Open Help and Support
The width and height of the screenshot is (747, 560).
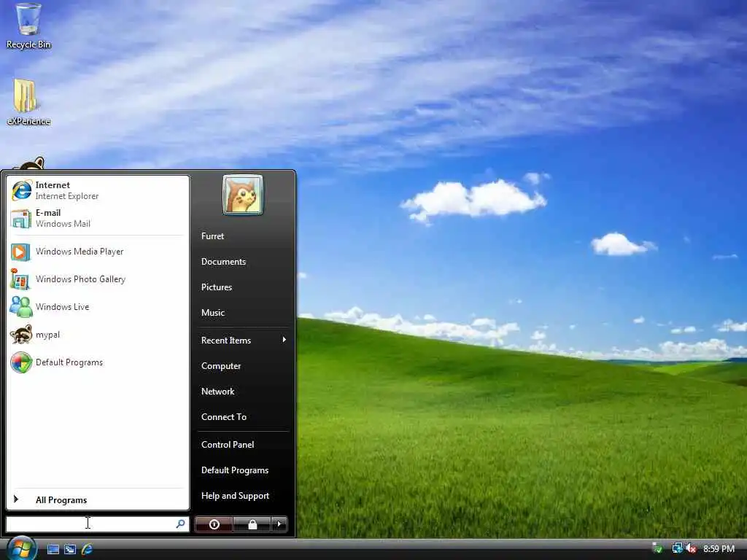pyautogui.click(x=242, y=496)
